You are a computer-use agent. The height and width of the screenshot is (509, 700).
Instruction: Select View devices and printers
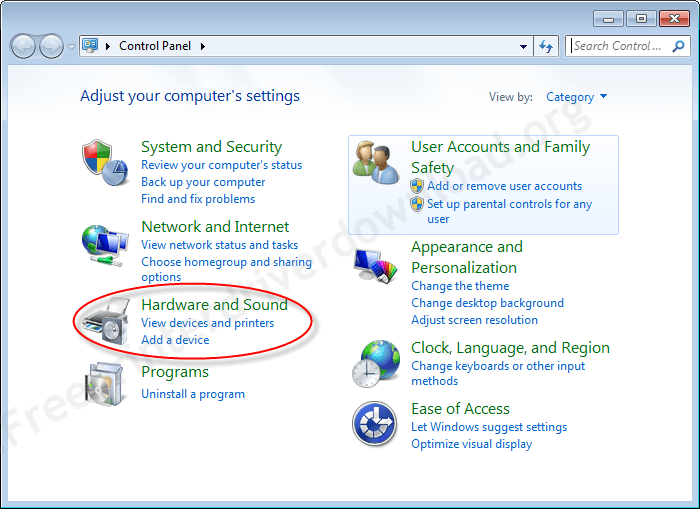(208, 323)
